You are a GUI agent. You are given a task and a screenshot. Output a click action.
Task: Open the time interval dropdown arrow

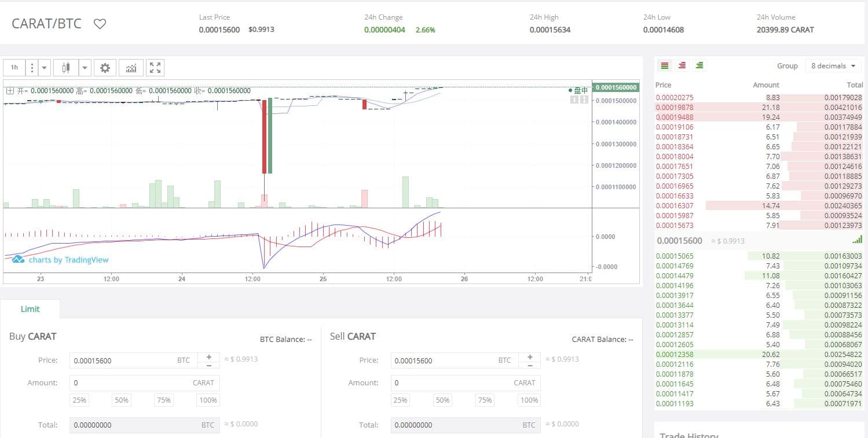(45, 68)
